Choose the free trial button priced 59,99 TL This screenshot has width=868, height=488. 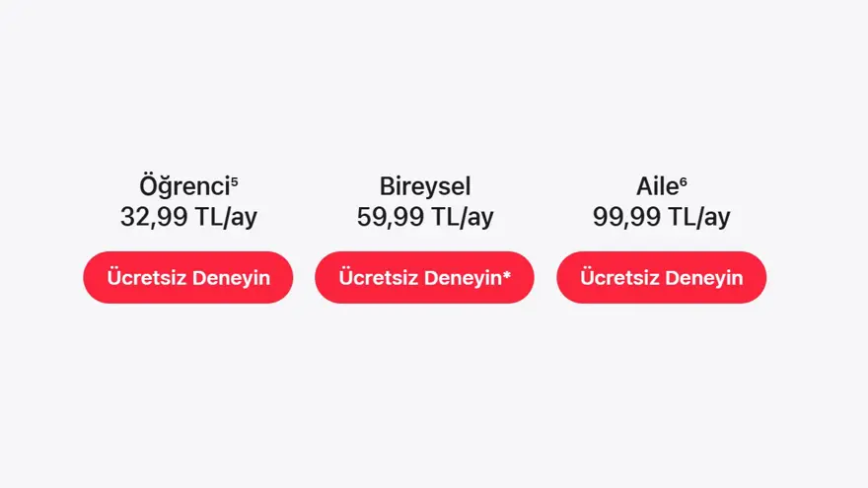[x=424, y=277]
